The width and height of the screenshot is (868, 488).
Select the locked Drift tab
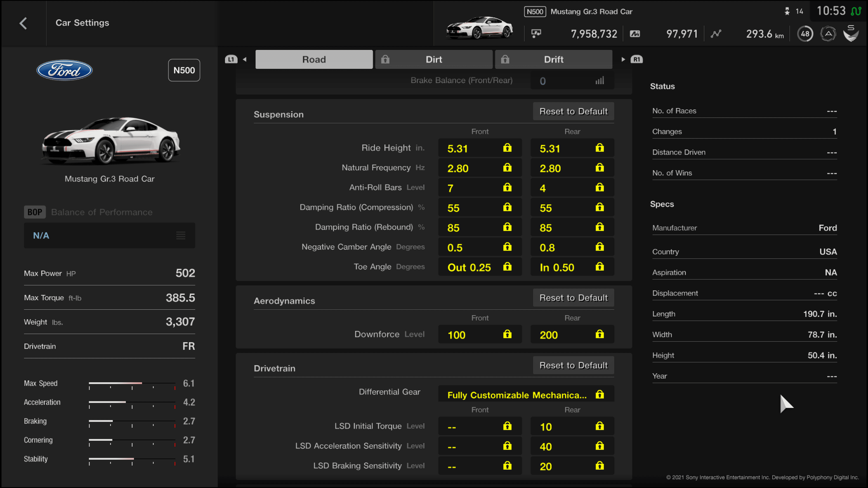pyautogui.click(x=554, y=59)
